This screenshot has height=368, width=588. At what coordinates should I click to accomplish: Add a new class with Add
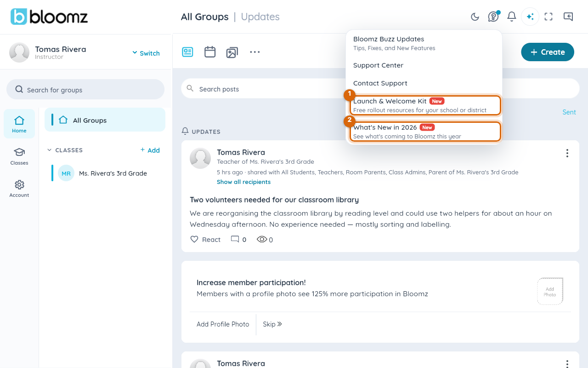point(150,150)
